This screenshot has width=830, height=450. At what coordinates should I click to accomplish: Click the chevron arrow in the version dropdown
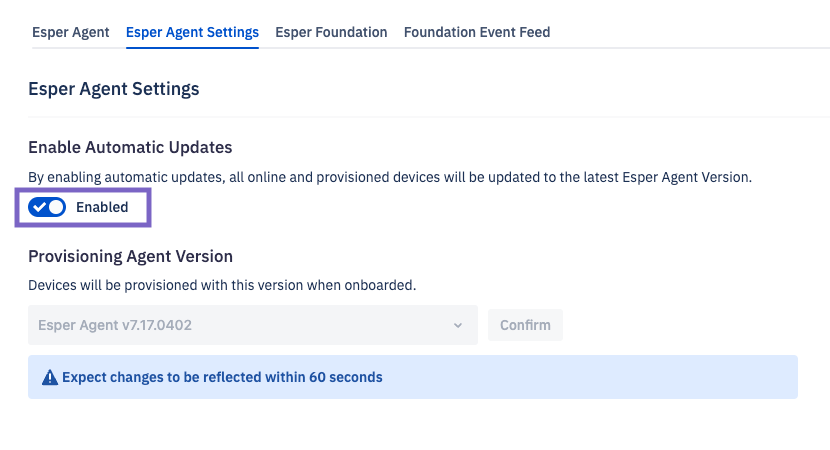point(458,325)
